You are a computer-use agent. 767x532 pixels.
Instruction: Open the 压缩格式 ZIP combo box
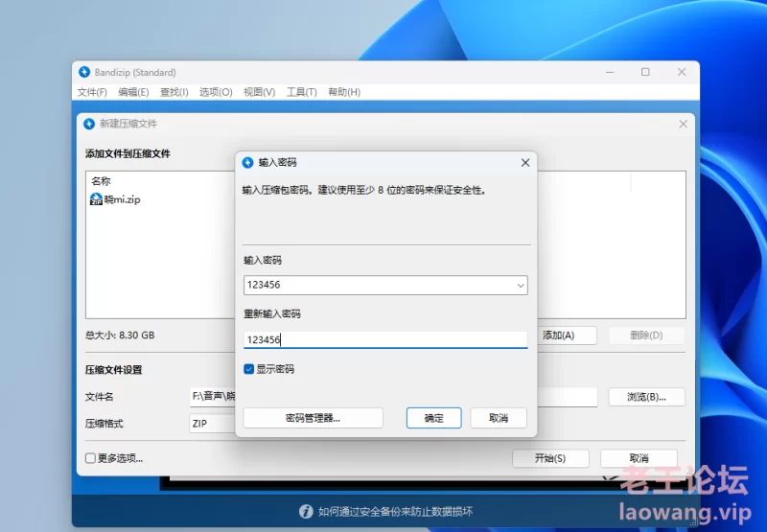coord(212,424)
